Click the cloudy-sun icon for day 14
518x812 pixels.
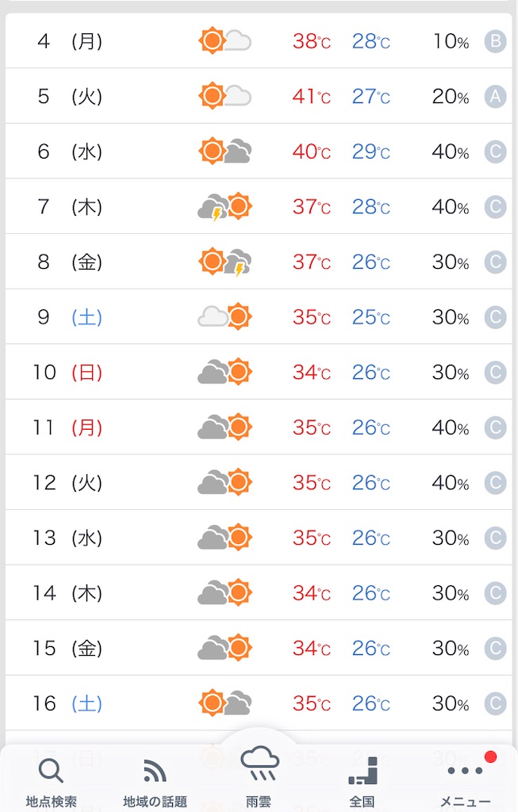(x=224, y=593)
